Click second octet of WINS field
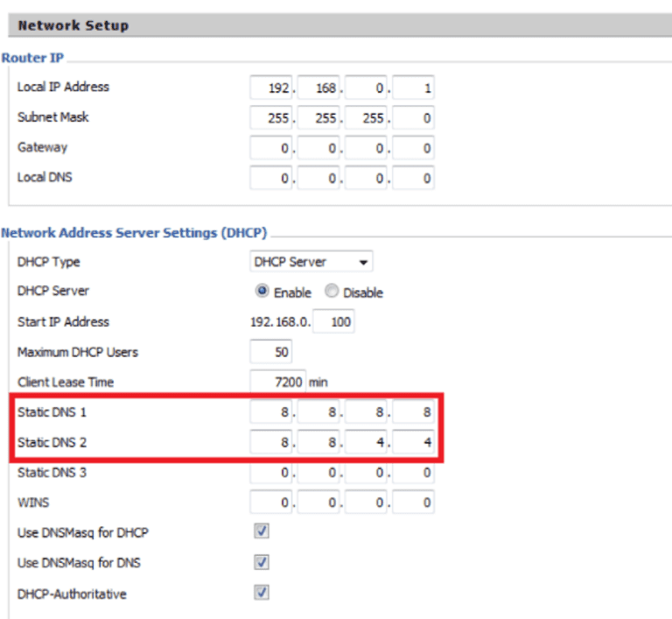The height and width of the screenshot is (619, 672). pyautogui.click(x=319, y=503)
